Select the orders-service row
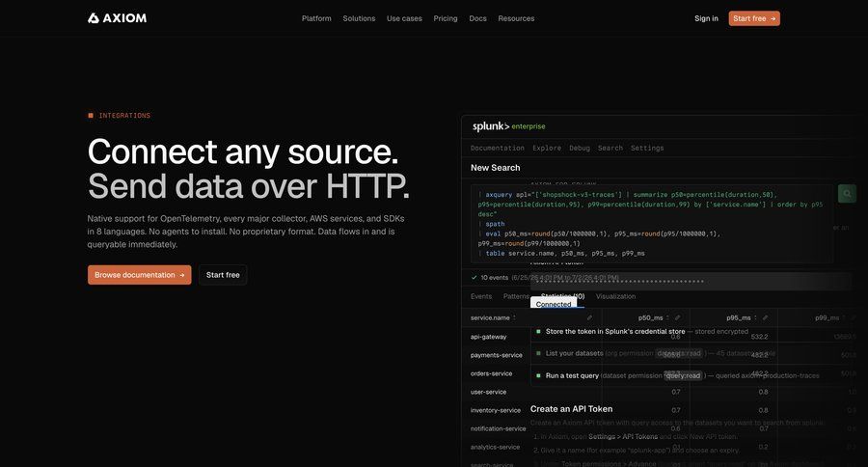The width and height of the screenshot is (868, 467). 492,373
